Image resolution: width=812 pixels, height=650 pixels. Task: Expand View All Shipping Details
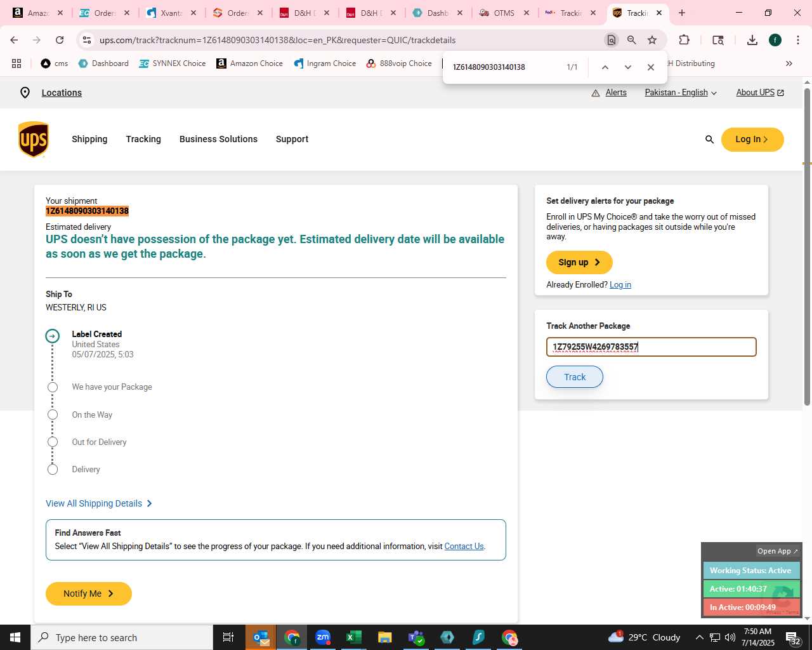[x=99, y=503]
